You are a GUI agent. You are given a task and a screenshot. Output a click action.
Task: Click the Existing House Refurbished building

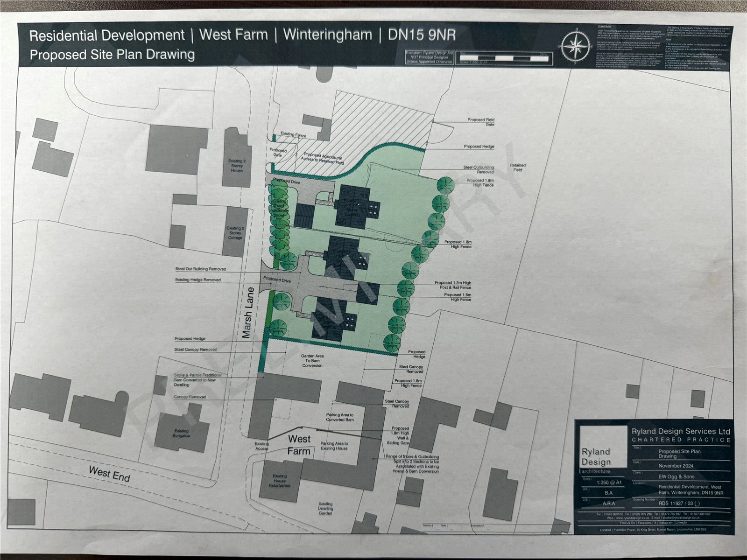point(280,481)
